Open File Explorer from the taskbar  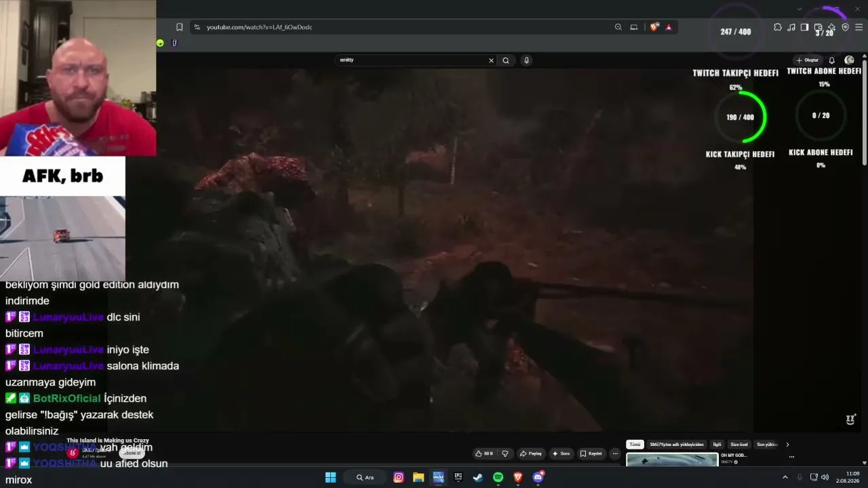coord(418,477)
